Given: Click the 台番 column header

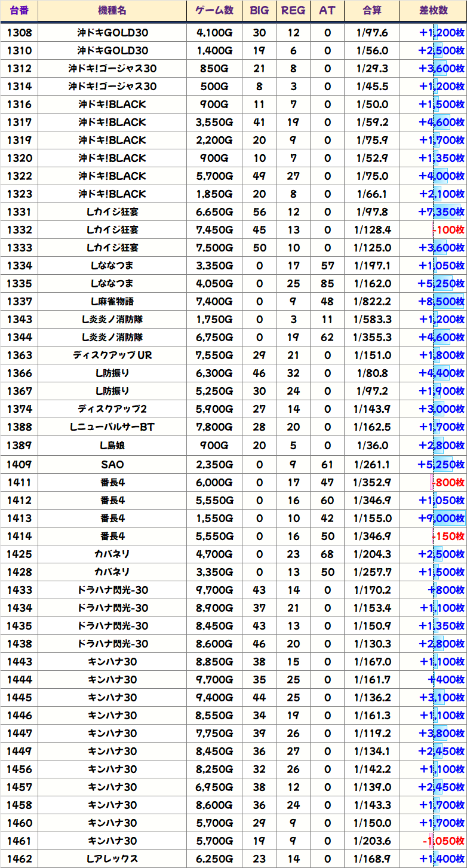Looking at the screenshot, I should (x=19, y=11).
